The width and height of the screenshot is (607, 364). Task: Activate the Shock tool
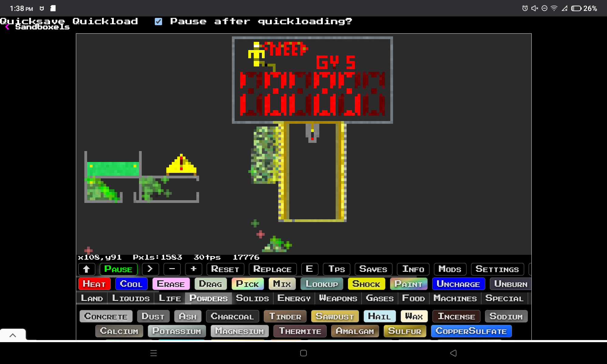(x=366, y=284)
